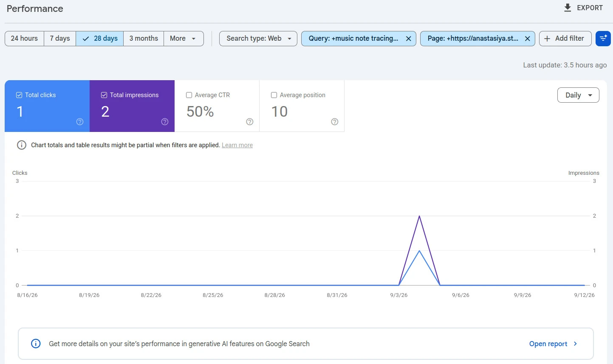Open help icon on Total impressions card

pyautogui.click(x=165, y=122)
